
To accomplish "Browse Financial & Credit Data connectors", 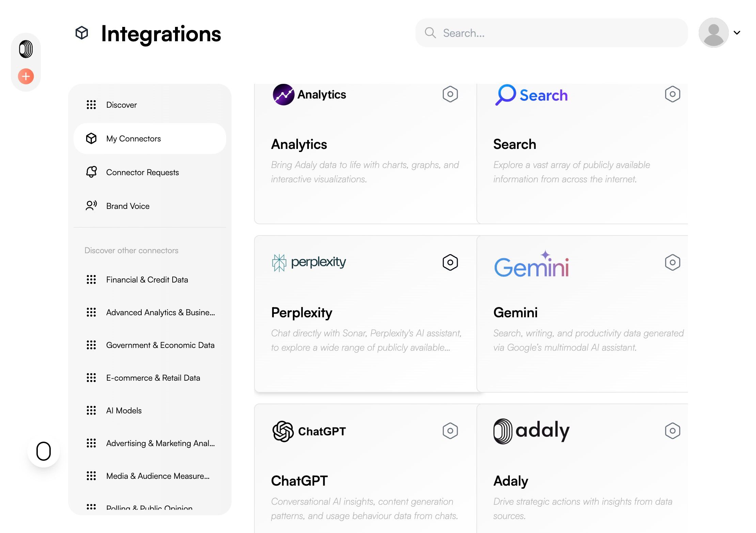I will (x=147, y=280).
